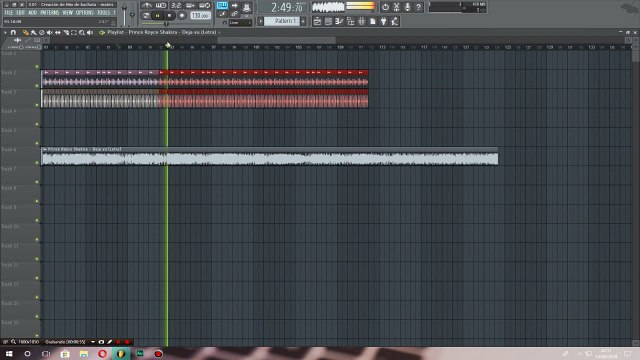
Task: Click the one-click audio recording microphone icon
Action: pos(407,7)
